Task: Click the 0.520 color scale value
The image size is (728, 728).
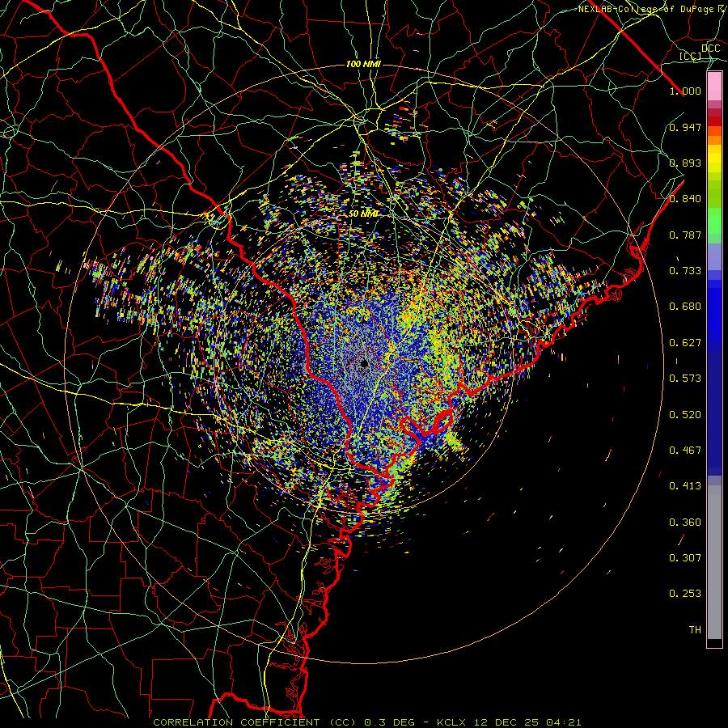Action: pyautogui.click(x=685, y=415)
